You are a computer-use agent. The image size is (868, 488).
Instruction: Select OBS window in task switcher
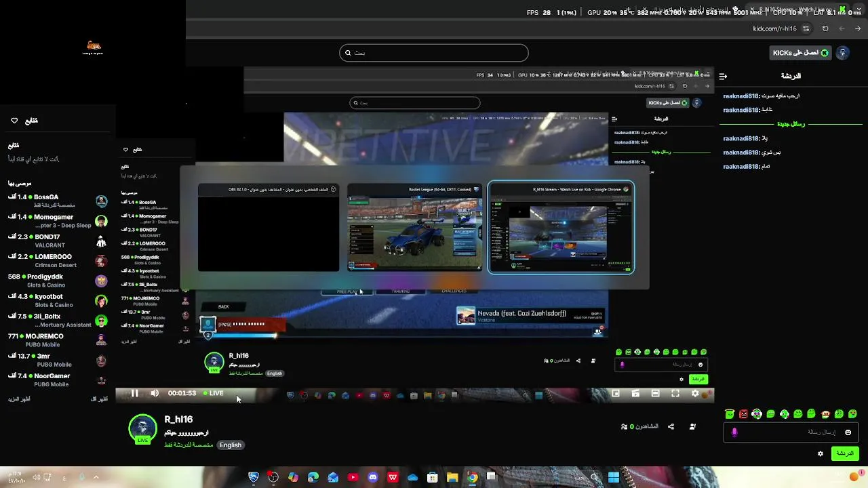269,228
